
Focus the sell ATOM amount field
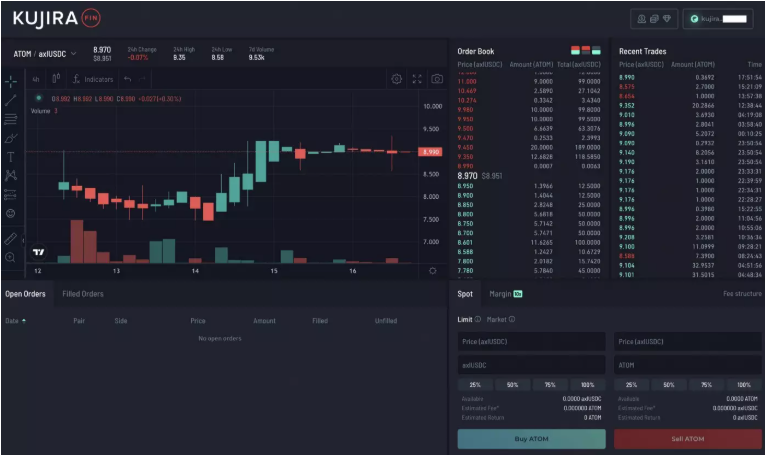(x=687, y=365)
